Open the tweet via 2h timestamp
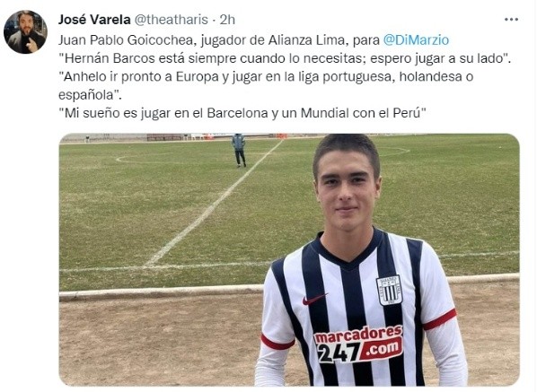The height and width of the screenshot is (392, 537). click(x=227, y=20)
